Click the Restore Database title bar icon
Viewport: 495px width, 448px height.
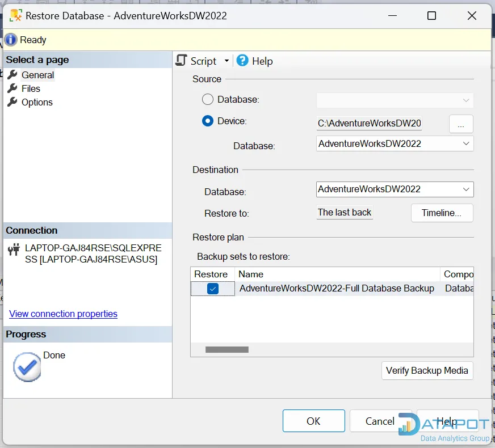point(16,15)
